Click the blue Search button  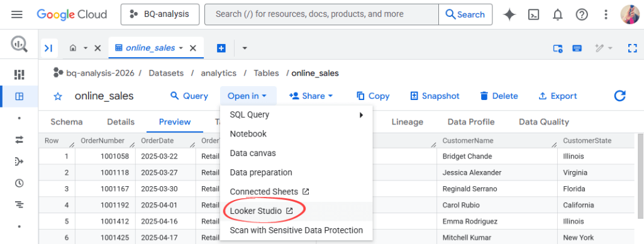pos(465,14)
